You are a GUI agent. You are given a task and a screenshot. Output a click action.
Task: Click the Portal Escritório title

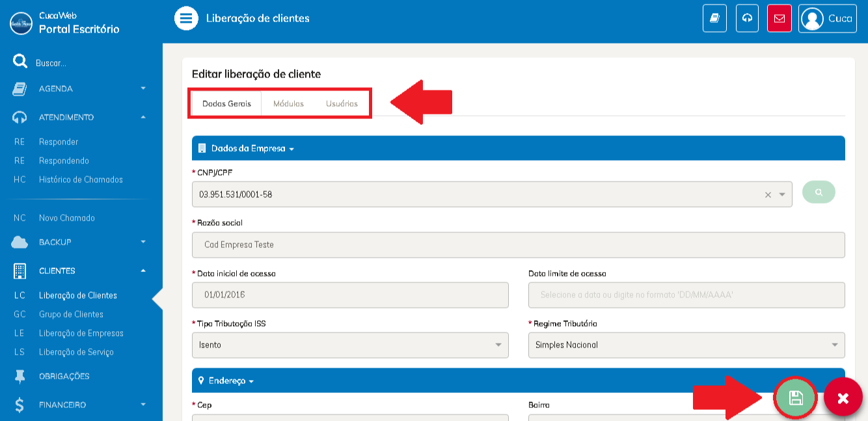click(x=79, y=29)
